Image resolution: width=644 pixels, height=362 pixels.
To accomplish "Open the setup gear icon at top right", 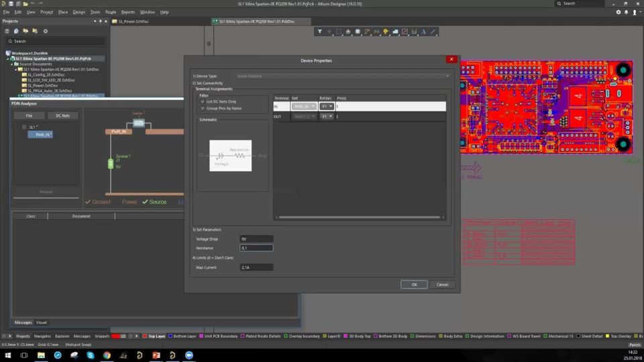I will click(x=619, y=12).
